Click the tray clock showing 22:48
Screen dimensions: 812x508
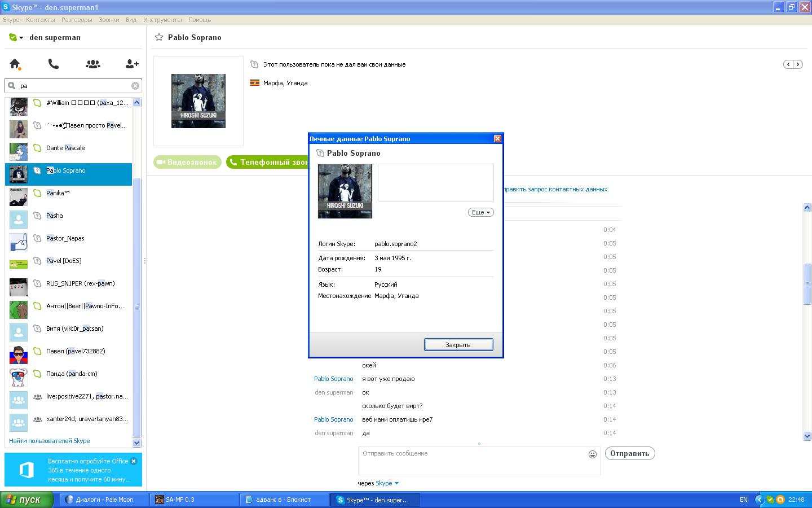click(796, 500)
